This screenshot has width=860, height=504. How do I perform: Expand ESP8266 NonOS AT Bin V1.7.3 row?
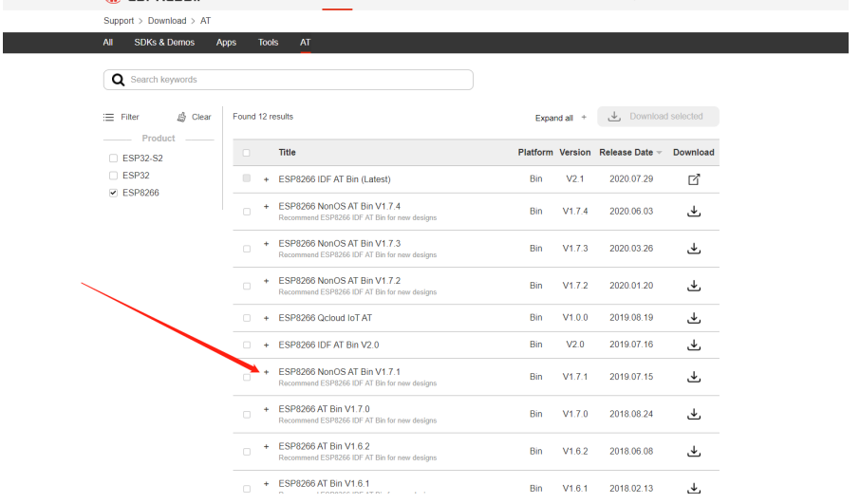(267, 244)
